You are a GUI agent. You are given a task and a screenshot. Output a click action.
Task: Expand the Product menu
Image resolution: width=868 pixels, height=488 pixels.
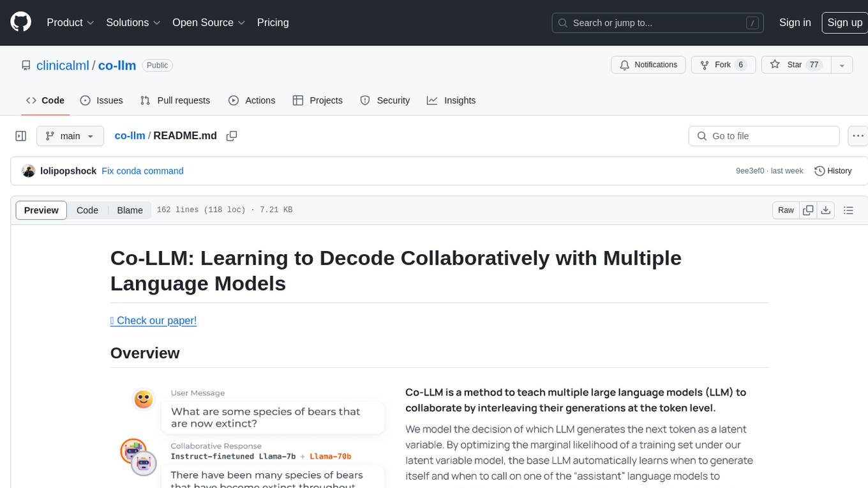70,22
